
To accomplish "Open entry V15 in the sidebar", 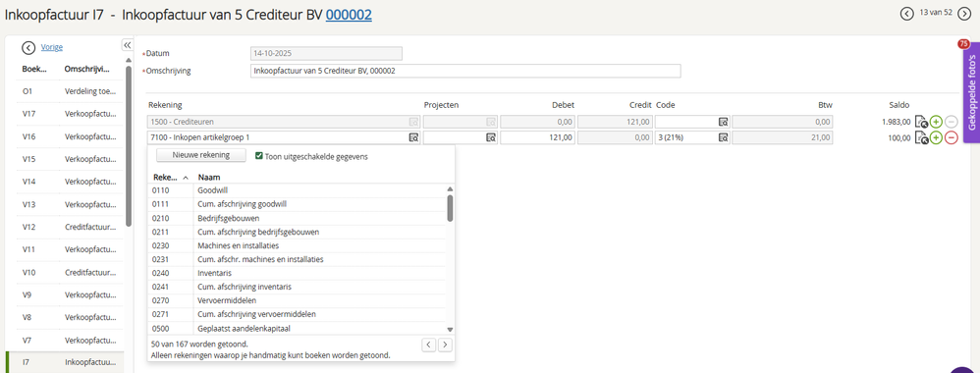I will click(x=70, y=159).
